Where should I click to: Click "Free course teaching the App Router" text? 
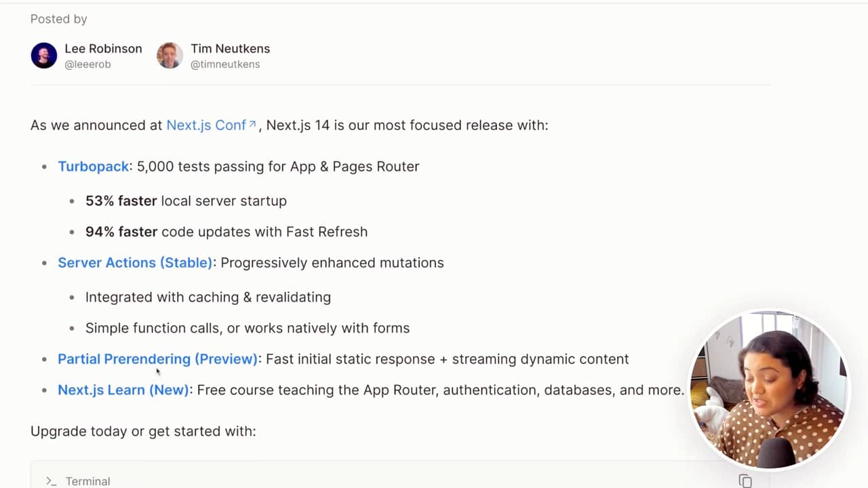pyautogui.click(x=316, y=390)
